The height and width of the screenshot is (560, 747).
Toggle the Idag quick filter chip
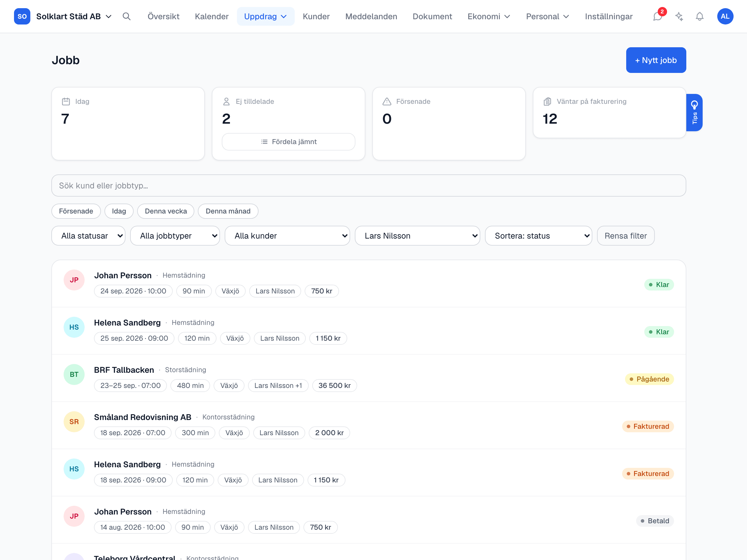pos(119,211)
